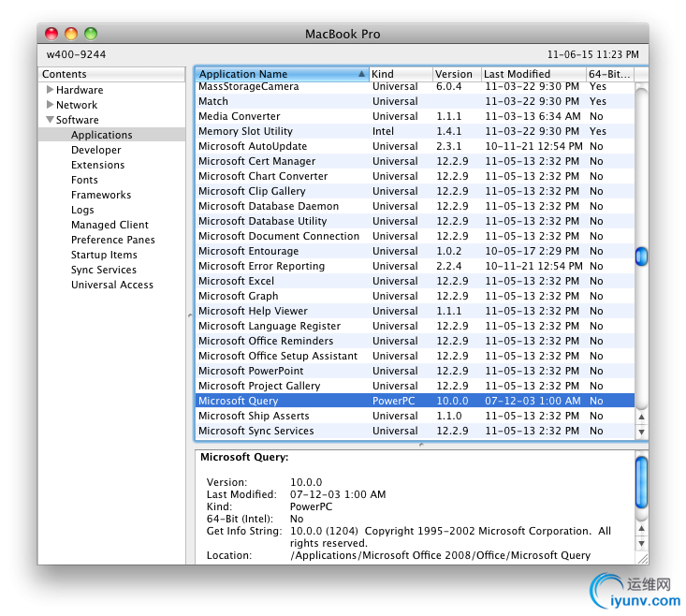This screenshot has width=686, height=616.
Task: Close the window with the red button
Action: (51, 34)
